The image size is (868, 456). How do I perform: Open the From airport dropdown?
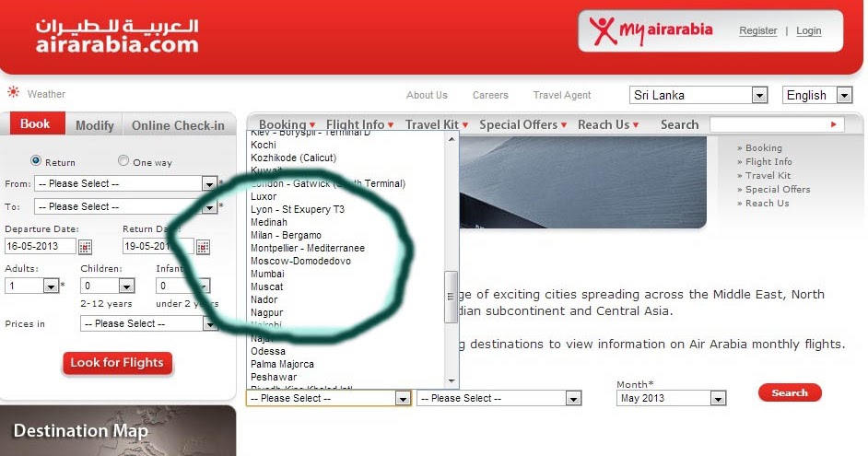(x=125, y=183)
